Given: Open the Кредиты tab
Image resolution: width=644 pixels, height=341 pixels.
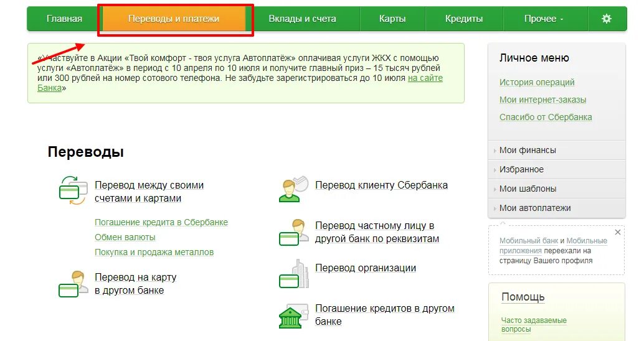Looking at the screenshot, I should pos(464,19).
